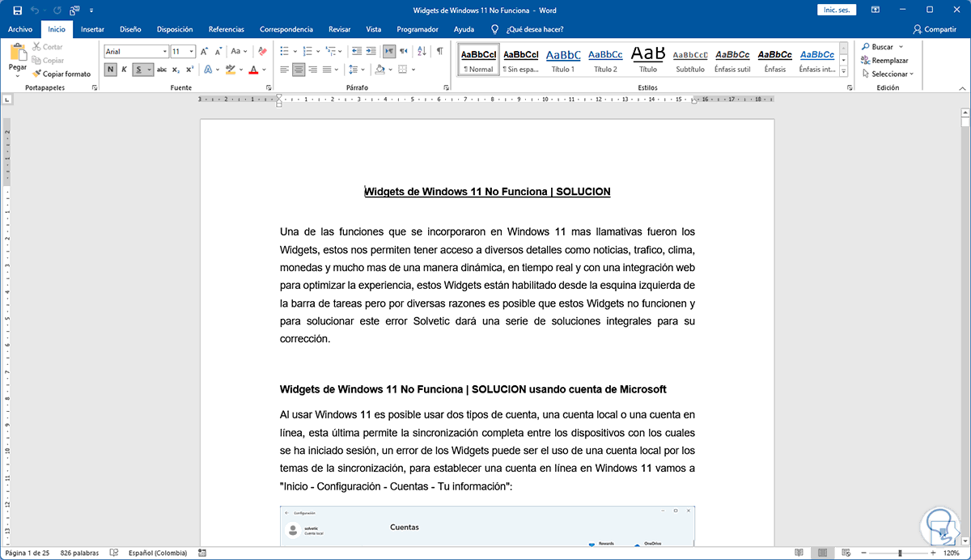Switch to Print Layout view

(x=822, y=553)
